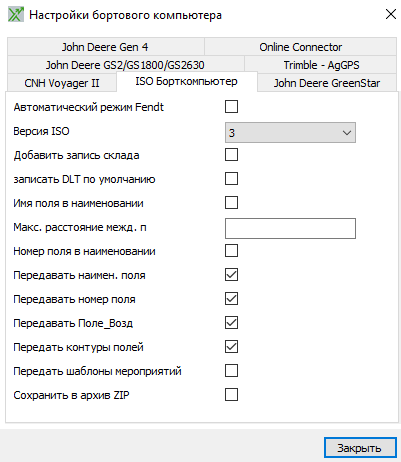The width and height of the screenshot is (401, 462).
Task: Expand the Версия ISO dropdown
Action: 290,133
